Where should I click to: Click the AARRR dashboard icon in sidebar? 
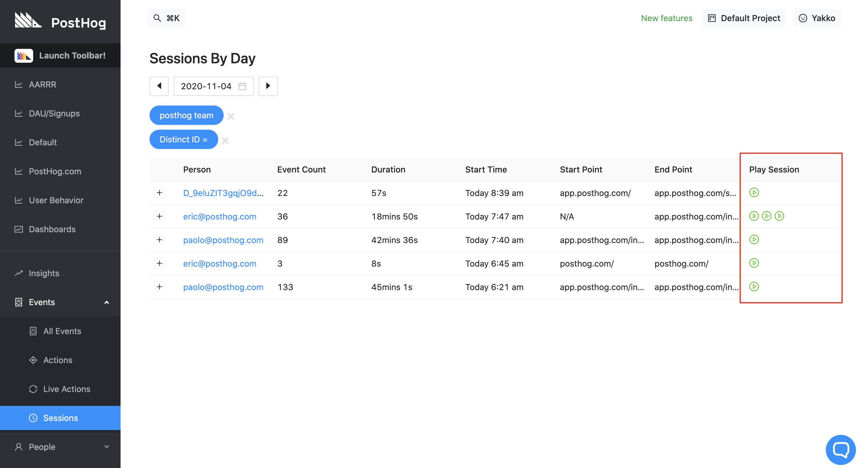click(19, 84)
